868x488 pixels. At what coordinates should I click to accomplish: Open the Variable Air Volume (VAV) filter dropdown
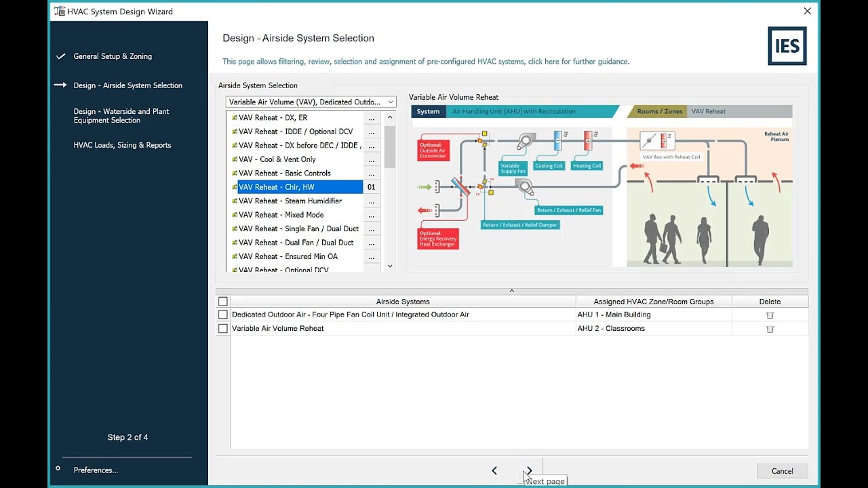(311, 102)
